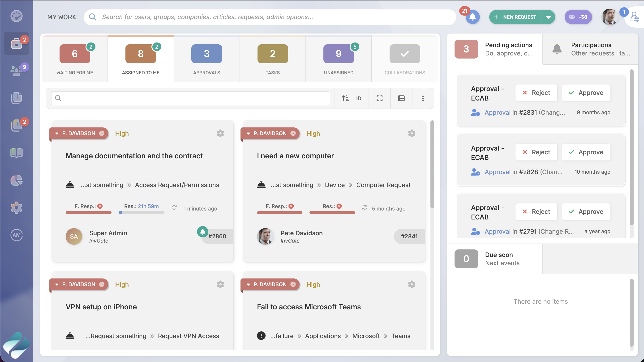Open the three-dot menu above request cards
The image size is (644, 362).
pyautogui.click(x=423, y=98)
